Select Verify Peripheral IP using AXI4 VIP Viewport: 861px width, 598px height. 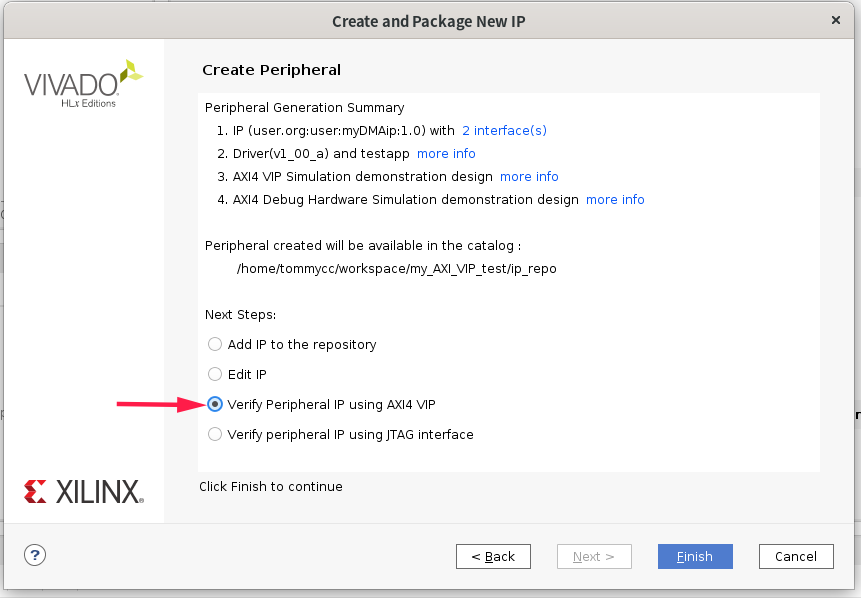(215, 404)
